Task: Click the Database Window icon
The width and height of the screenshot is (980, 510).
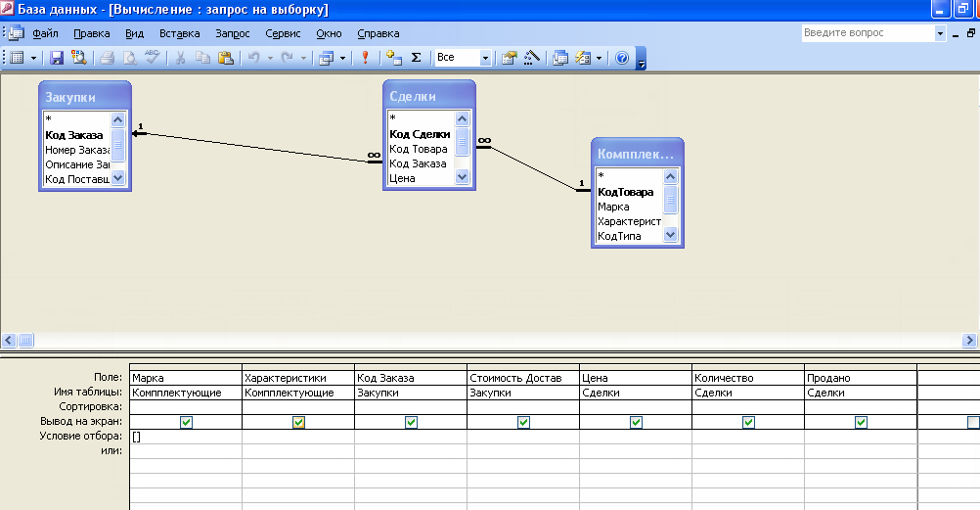Action: coord(560,58)
